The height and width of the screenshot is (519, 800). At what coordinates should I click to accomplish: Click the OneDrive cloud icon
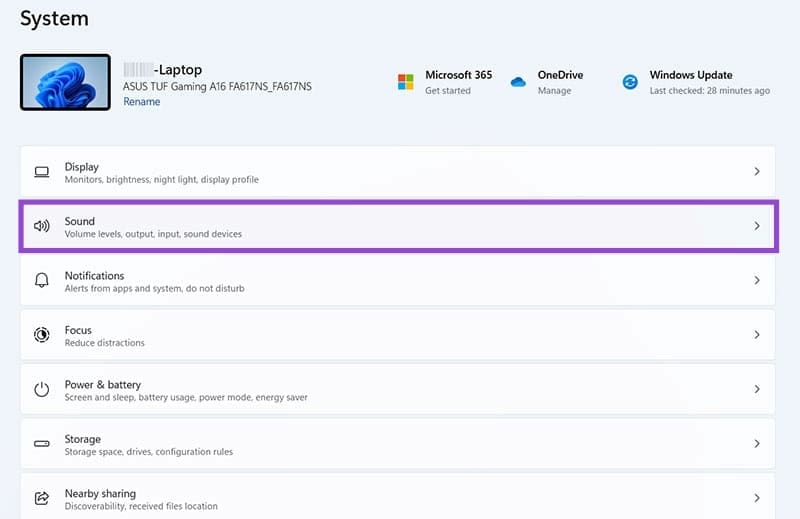click(518, 82)
